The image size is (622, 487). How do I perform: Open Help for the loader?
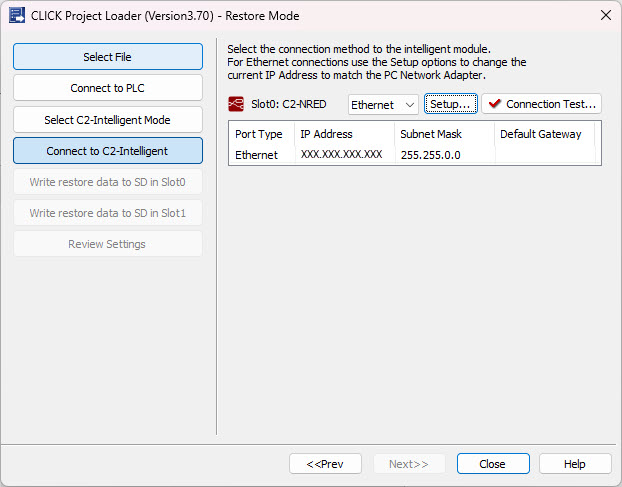pos(575,464)
